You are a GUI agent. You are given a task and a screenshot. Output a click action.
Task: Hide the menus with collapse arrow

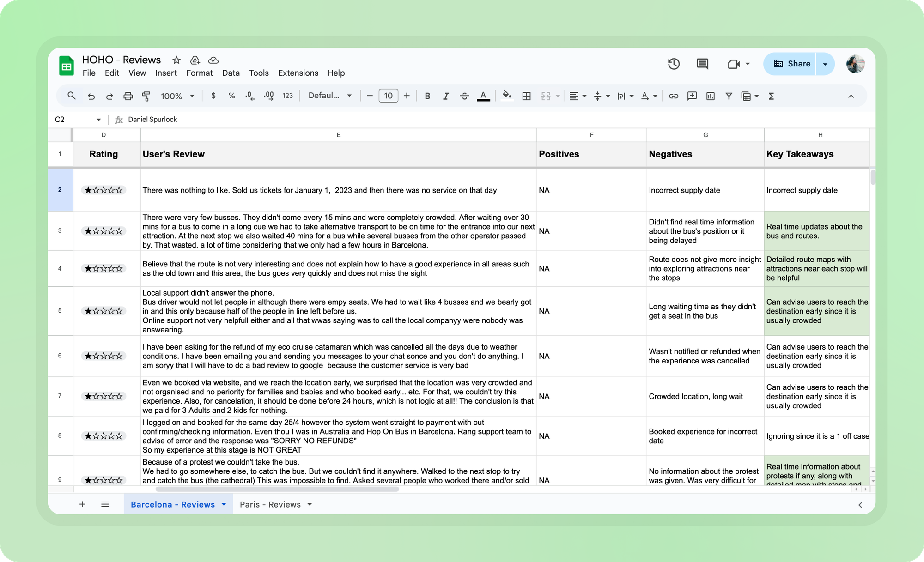coord(851,96)
